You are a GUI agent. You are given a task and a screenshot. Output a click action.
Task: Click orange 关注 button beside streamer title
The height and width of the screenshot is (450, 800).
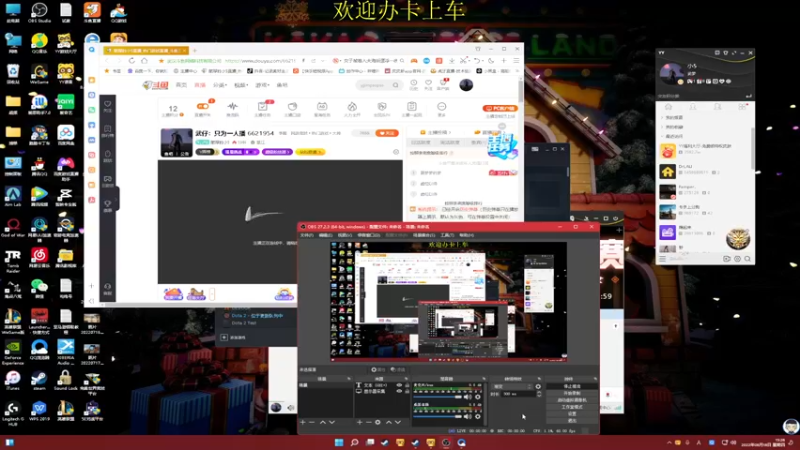tap(387, 133)
